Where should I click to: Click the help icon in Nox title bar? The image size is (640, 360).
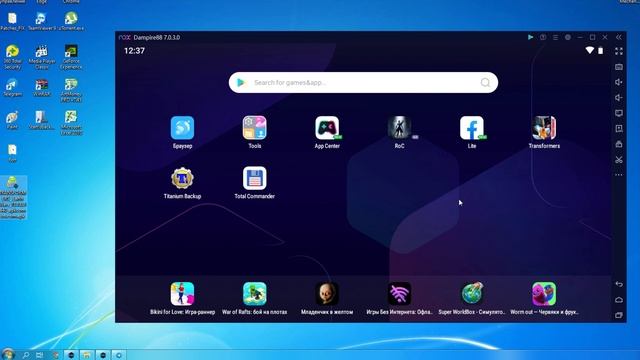click(x=543, y=37)
